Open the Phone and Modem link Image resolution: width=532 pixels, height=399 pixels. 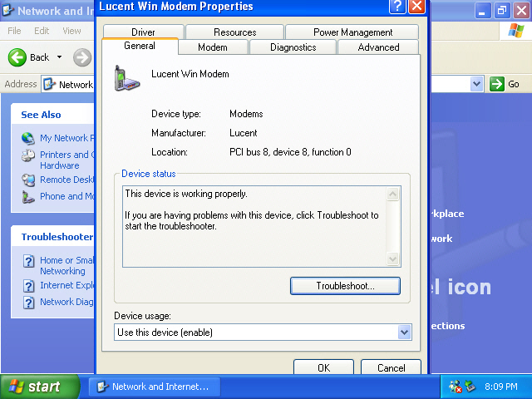66,196
